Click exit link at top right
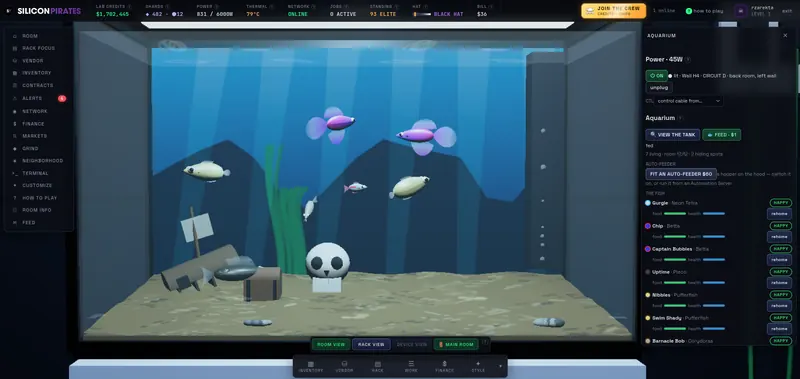800x379 pixels. point(787,11)
